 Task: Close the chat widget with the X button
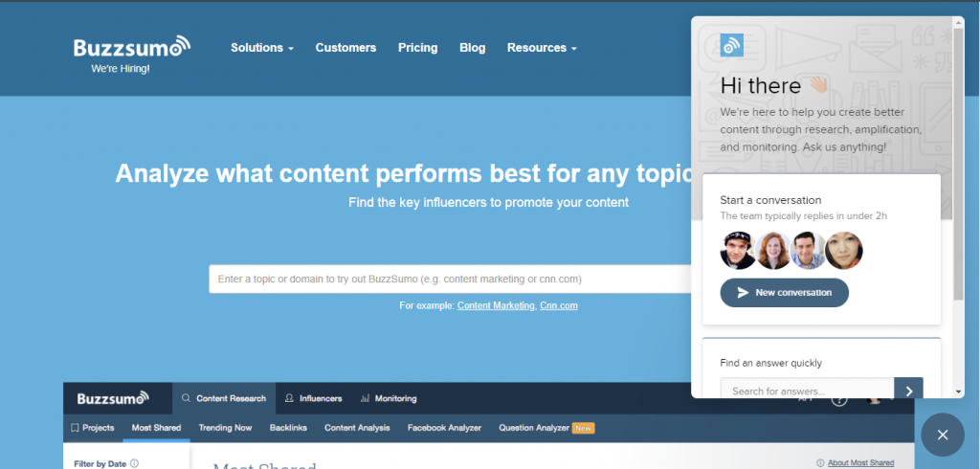click(x=943, y=435)
